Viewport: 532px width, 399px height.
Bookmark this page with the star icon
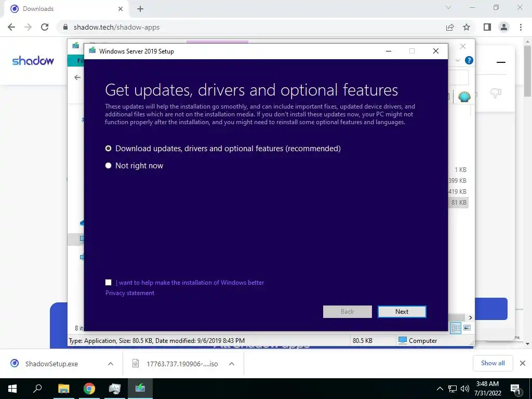click(467, 27)
